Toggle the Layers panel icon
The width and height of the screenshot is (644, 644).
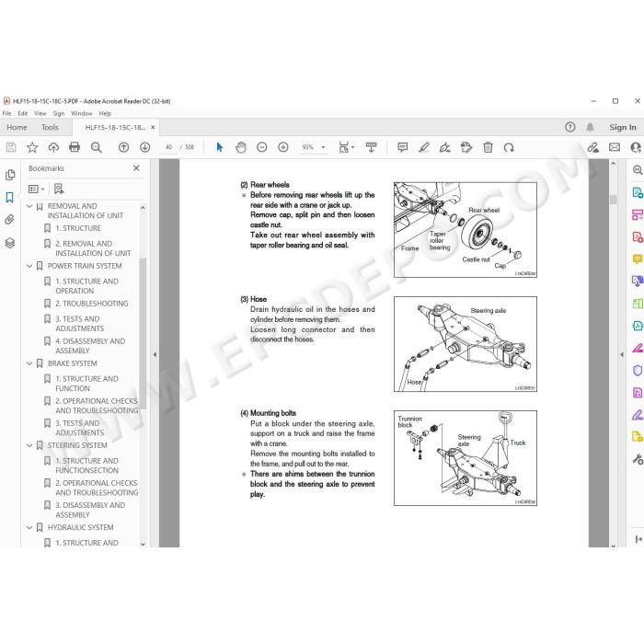click(10, 243)
